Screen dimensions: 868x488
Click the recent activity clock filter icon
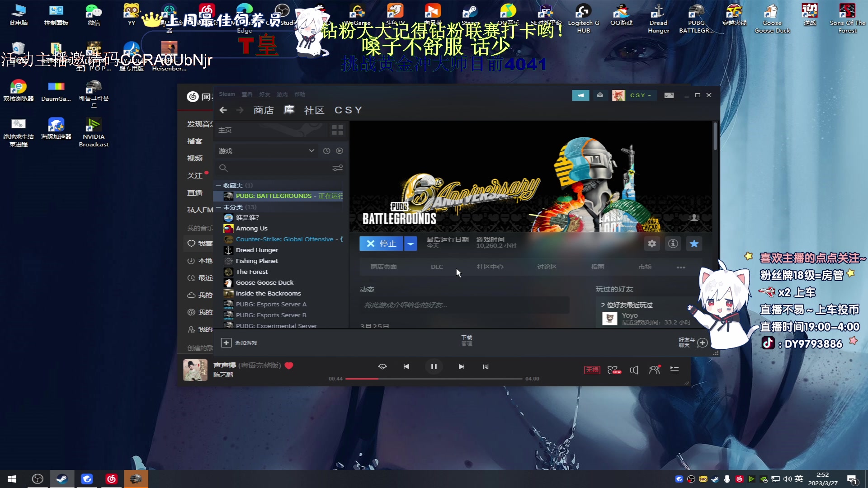point(326,151)
